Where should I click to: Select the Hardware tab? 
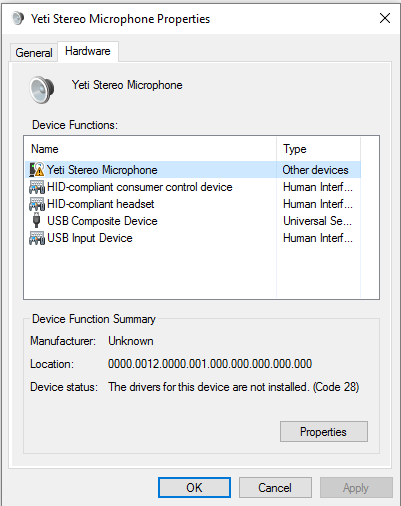pos(88,51)
